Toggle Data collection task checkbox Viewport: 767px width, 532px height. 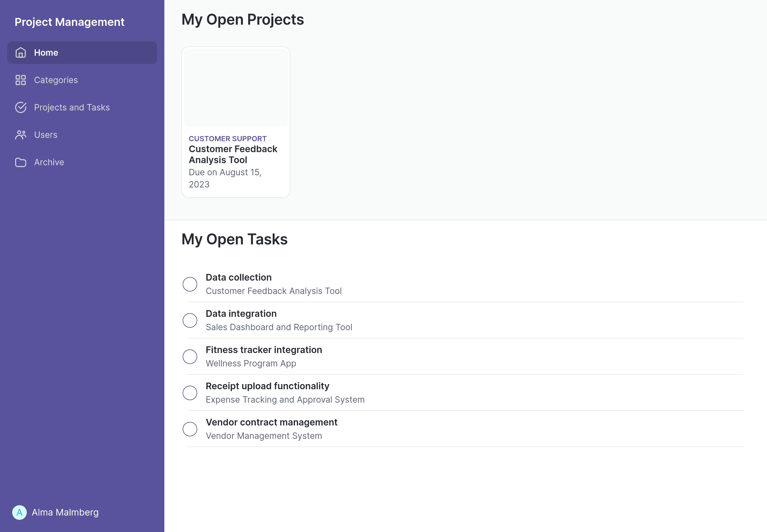pyautogui.click(x=190, y=284)
